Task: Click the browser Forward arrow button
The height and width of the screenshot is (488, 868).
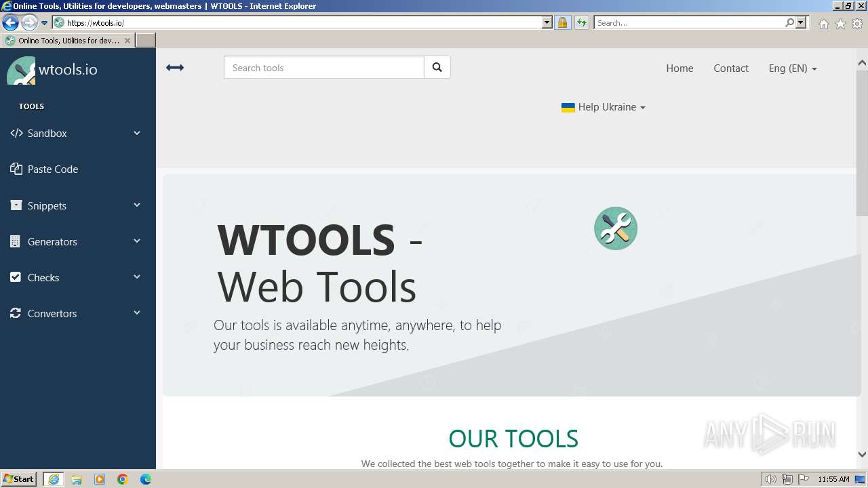Action: tap(29, 22)
